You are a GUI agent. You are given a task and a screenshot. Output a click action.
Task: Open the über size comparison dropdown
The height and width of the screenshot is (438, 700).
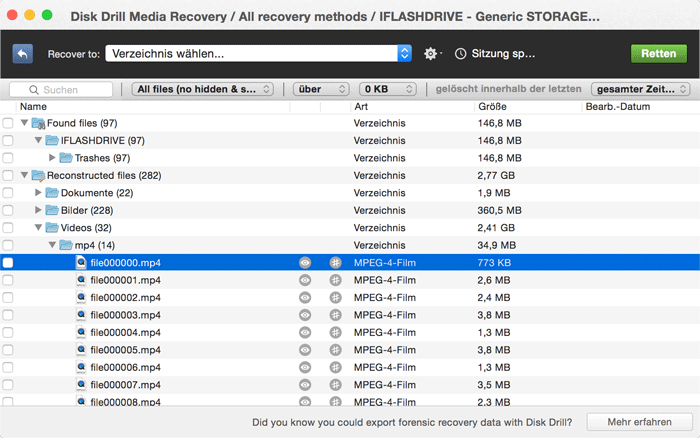[x=321, y=89]
